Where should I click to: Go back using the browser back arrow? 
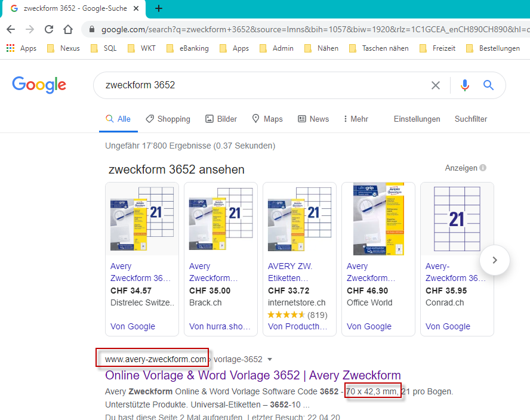coord(11,29)
